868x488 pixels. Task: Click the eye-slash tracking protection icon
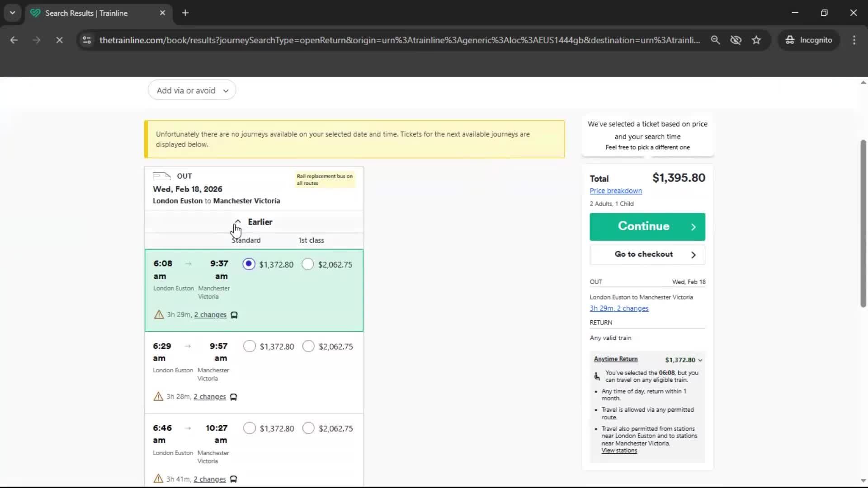click(x=736, y=40)
